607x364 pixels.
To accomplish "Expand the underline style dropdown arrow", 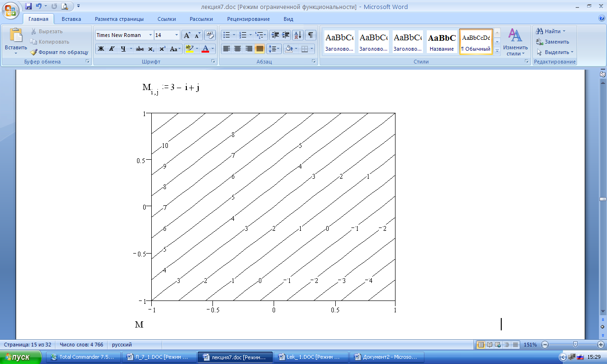I will point(130,48).
